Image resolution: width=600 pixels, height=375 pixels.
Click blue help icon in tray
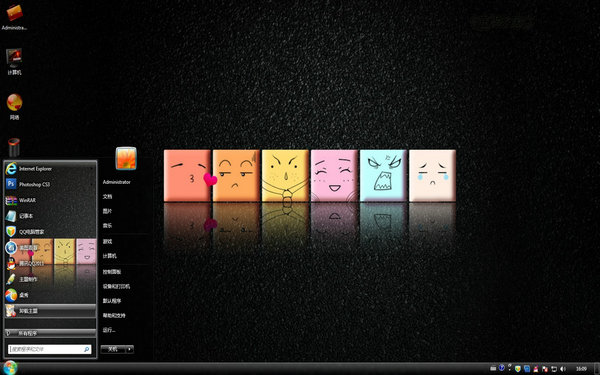click(502, 368)
